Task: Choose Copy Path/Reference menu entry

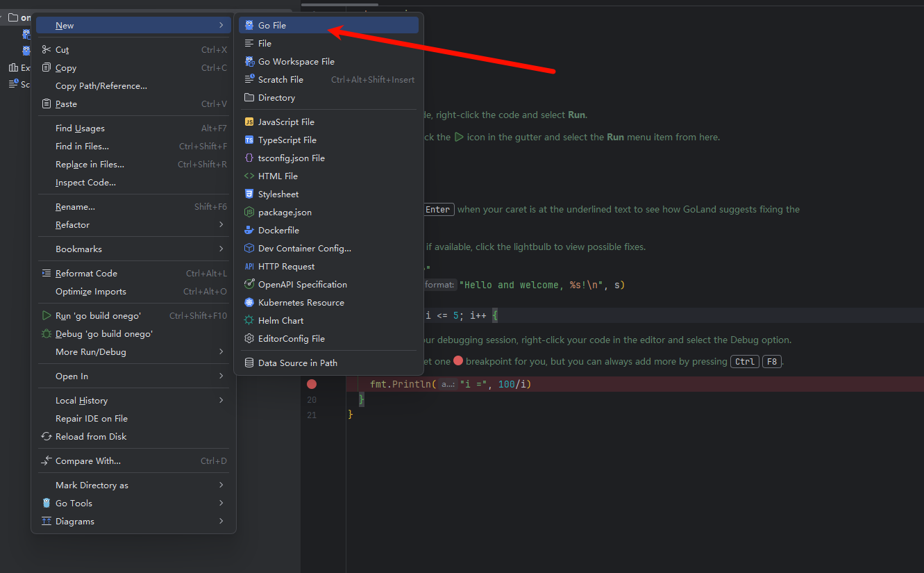Action: (x=101, y=85)
